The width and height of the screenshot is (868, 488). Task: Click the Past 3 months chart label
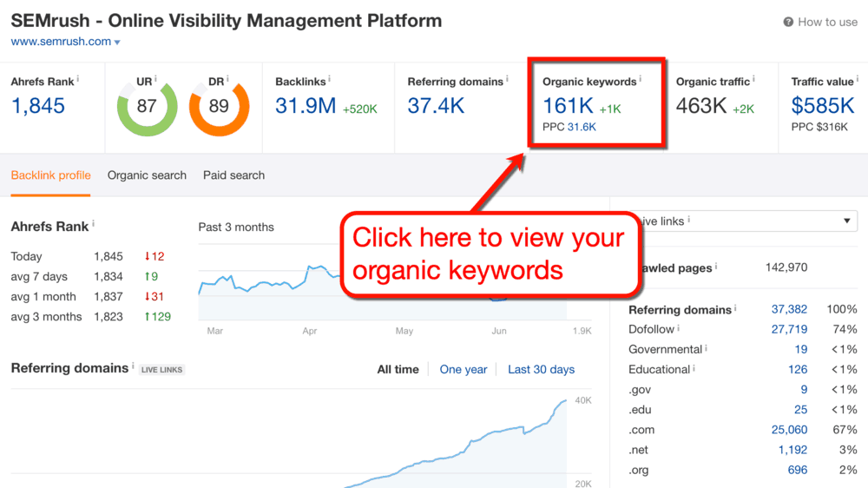[x=236, y=228]
